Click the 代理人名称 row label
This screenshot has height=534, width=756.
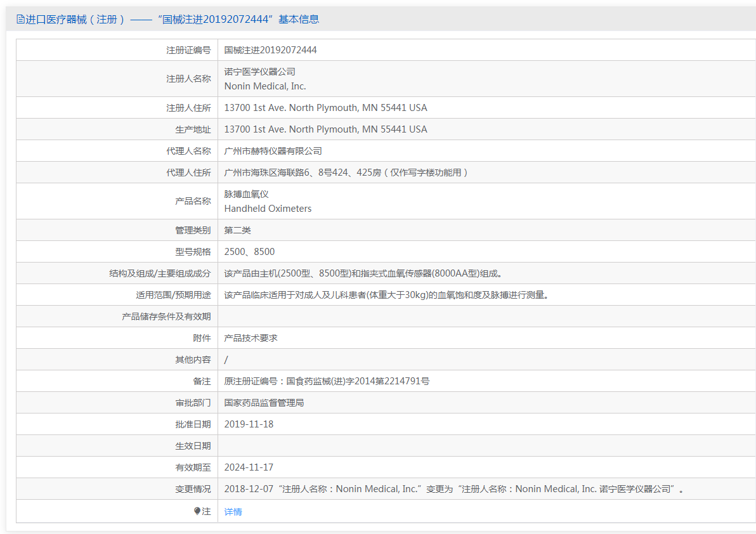(188, 152)
